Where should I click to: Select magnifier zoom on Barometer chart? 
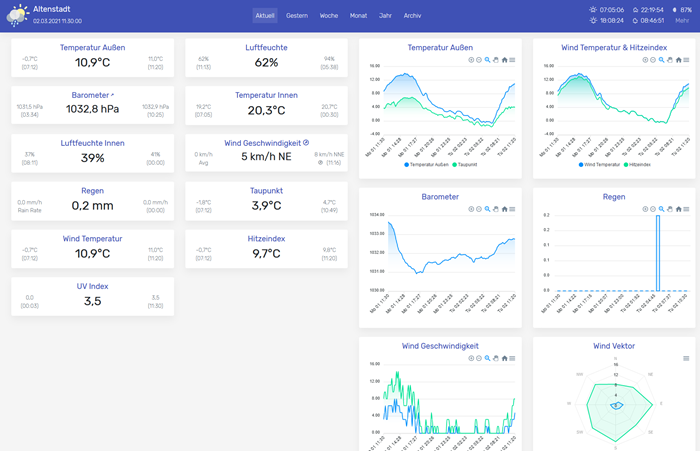click(488, 209)
